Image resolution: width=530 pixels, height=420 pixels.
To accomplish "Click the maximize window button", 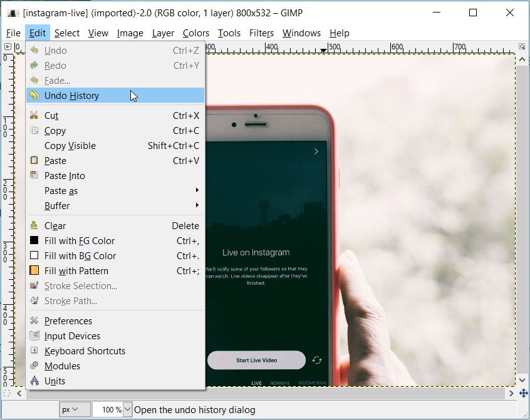I will (473, 13).
